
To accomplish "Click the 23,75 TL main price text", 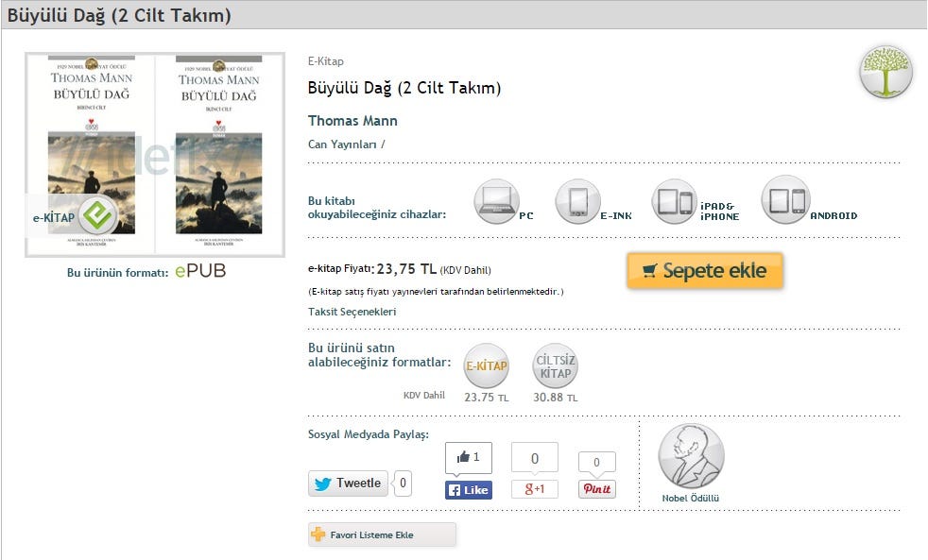I will click(406, 269).
